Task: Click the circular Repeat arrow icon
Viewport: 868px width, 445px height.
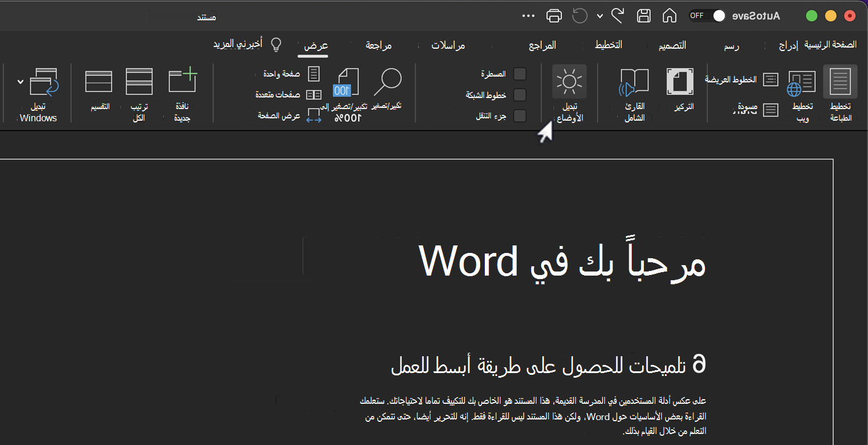Action: 579,16
